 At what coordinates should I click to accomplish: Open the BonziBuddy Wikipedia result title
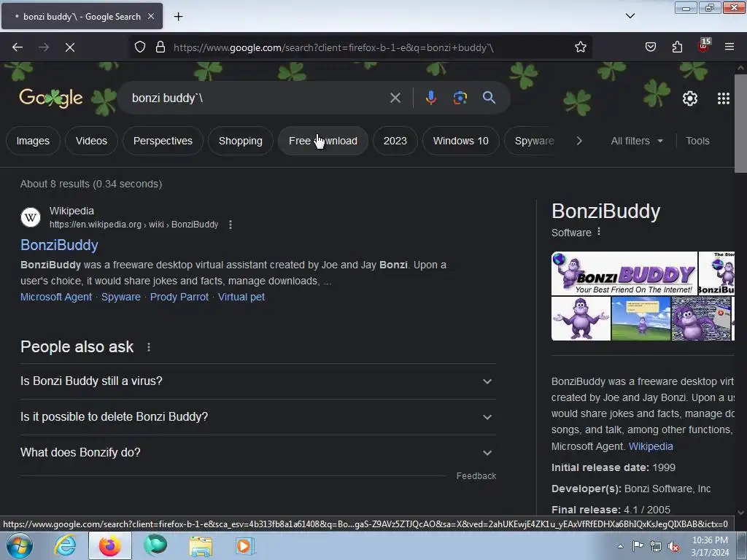coord(60,245)
